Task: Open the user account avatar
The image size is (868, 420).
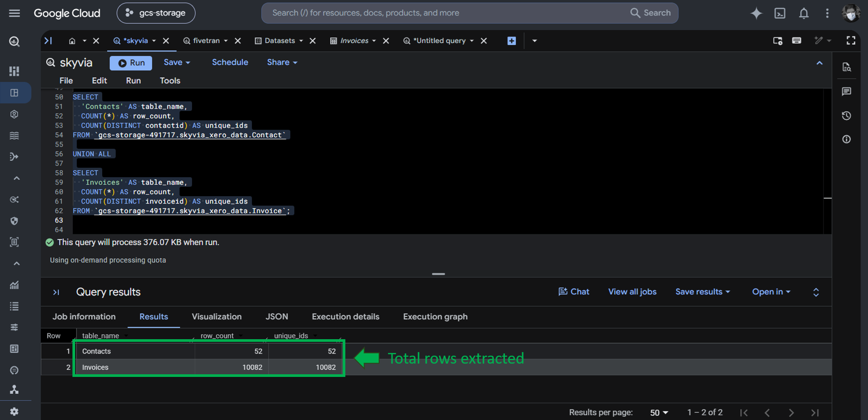Action: (851, 13)
